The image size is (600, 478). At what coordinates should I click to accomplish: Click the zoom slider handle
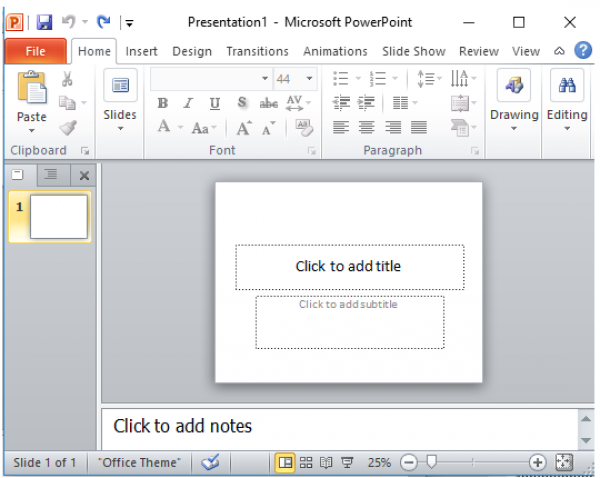coord(431,462)
